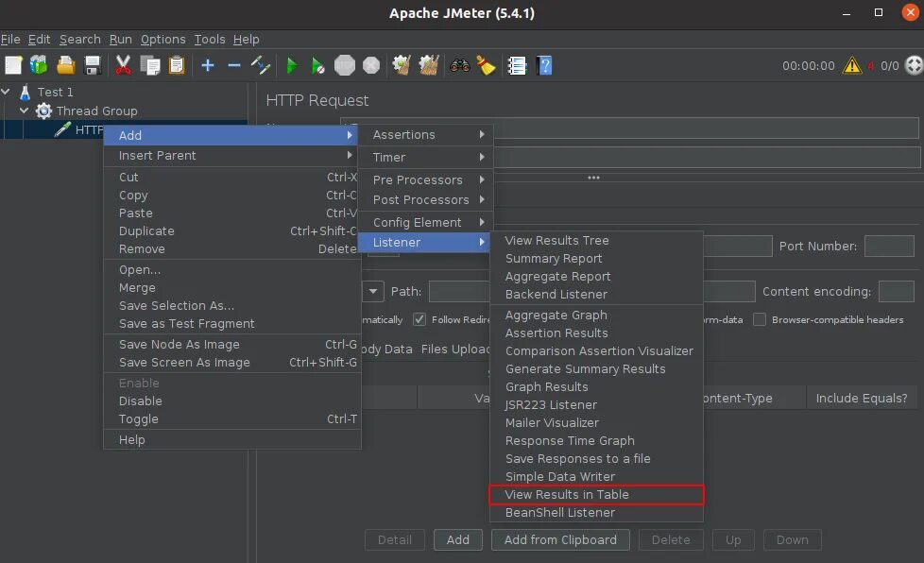Screen dimensions: 924x563
Task: Expand the Config Element submenu
Action: click(x=425, y=222)
